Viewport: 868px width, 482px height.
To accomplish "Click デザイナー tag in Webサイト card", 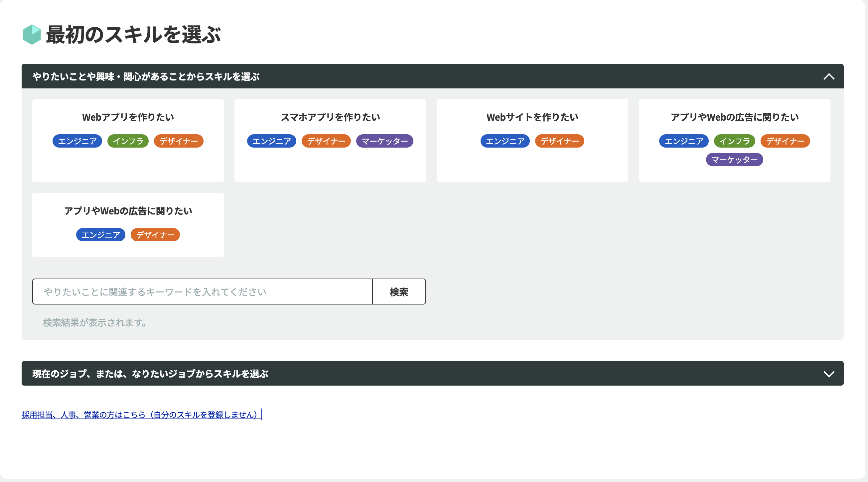I will point(559,141).
